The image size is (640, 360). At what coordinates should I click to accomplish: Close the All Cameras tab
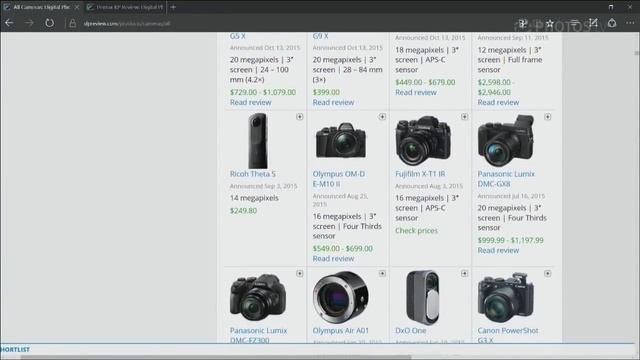(x=77, y=7)
